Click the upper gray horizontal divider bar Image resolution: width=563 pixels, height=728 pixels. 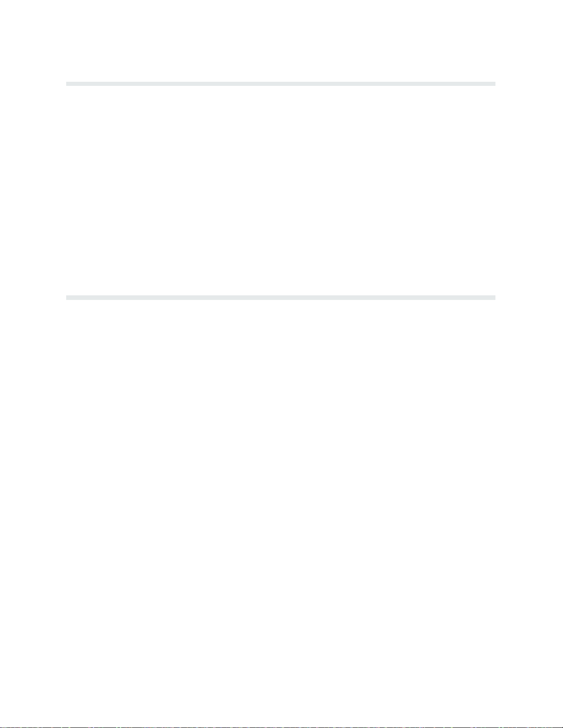(x=281, y=84)
